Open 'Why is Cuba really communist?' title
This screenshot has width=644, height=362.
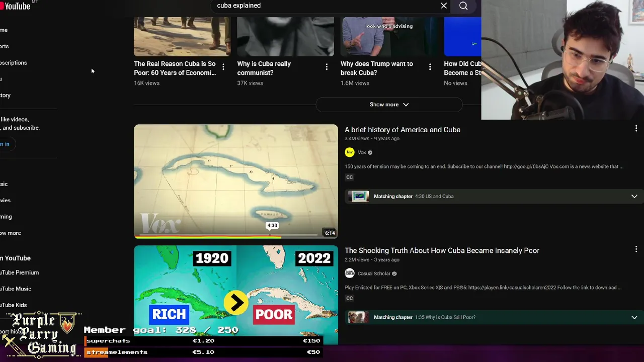[x=264, y=68]
